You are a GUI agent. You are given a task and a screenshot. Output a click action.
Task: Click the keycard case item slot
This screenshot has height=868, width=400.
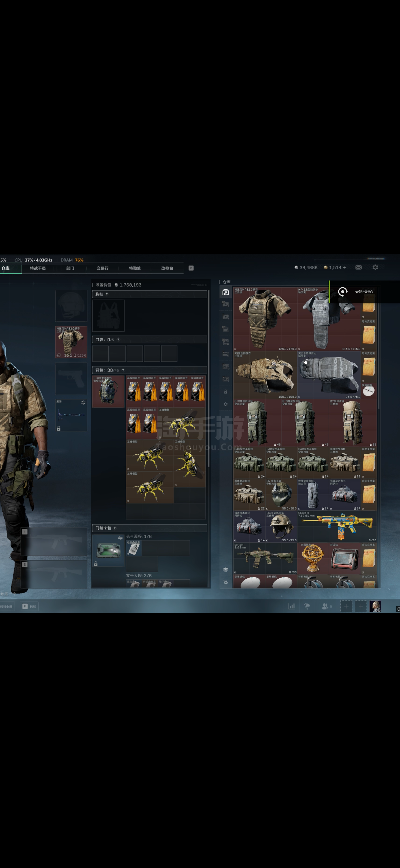coord(108,550)
